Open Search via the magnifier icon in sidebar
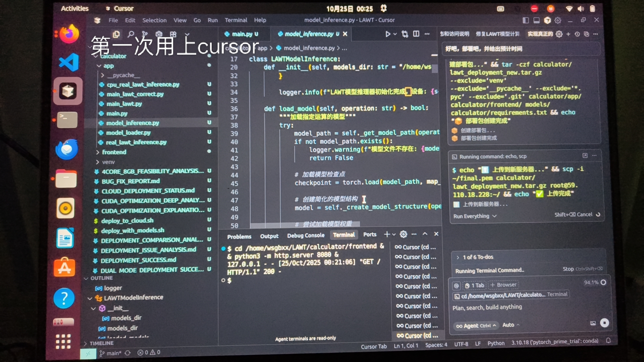Screen dimensions: 644x362 (x=131, y=34)
